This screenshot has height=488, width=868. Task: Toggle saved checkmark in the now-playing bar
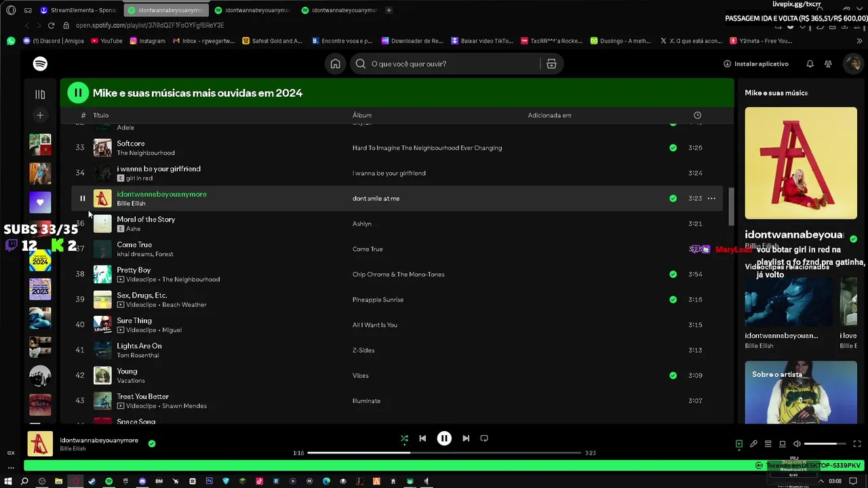coord(152,444)
